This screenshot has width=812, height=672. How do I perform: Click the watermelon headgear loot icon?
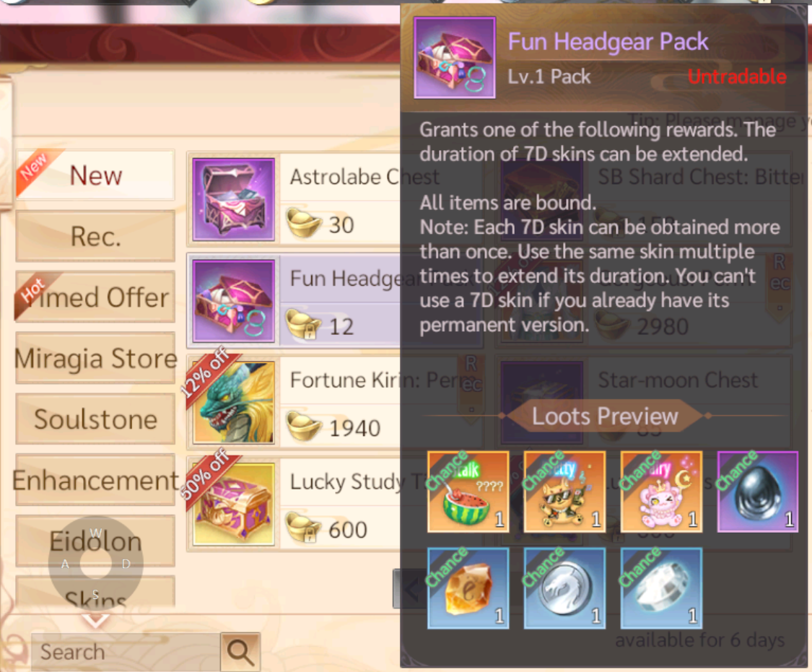468,492
